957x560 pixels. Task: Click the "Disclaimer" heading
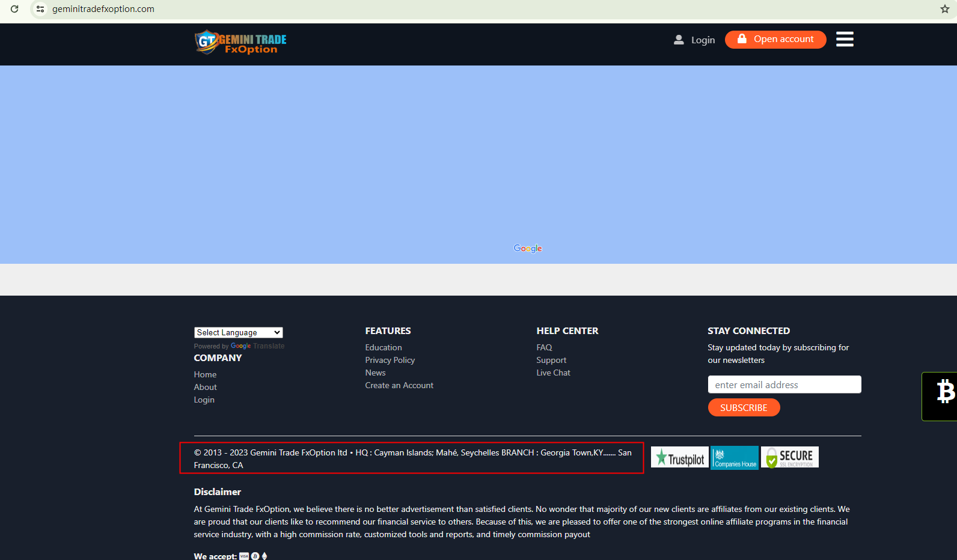click(217, 492)
